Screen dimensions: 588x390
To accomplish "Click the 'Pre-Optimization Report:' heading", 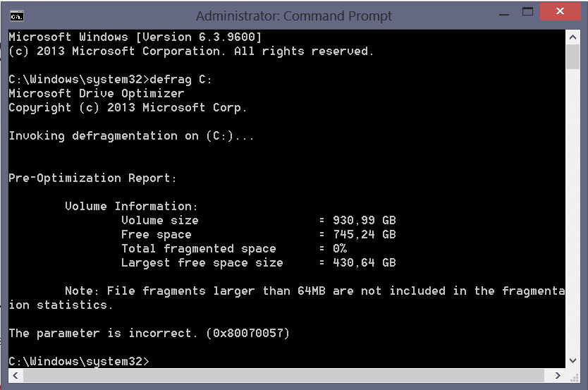I will tap(92, 178).
